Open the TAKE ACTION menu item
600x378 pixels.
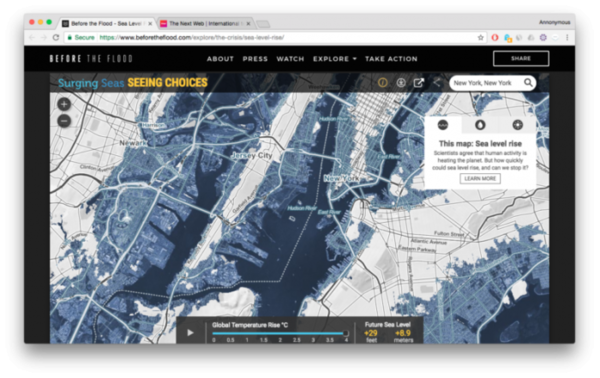[391, 59]
